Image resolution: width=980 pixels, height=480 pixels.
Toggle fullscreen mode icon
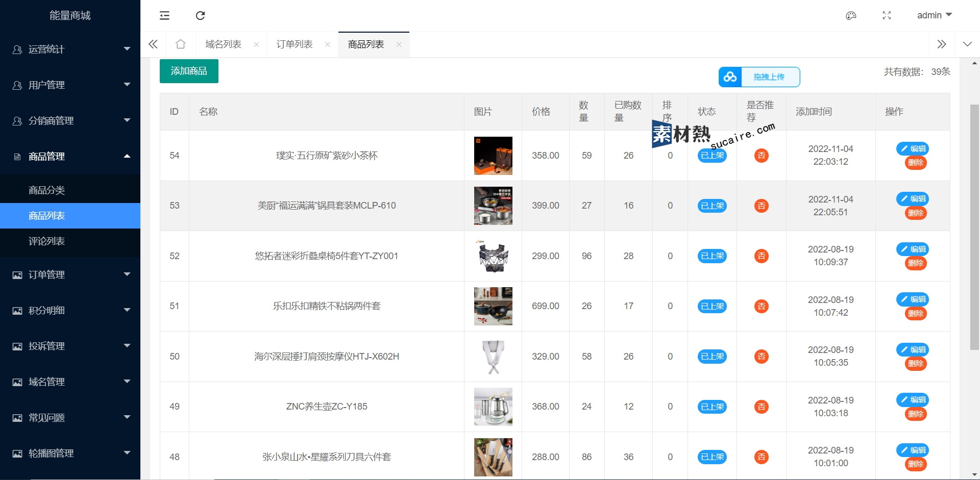point(887,16)
